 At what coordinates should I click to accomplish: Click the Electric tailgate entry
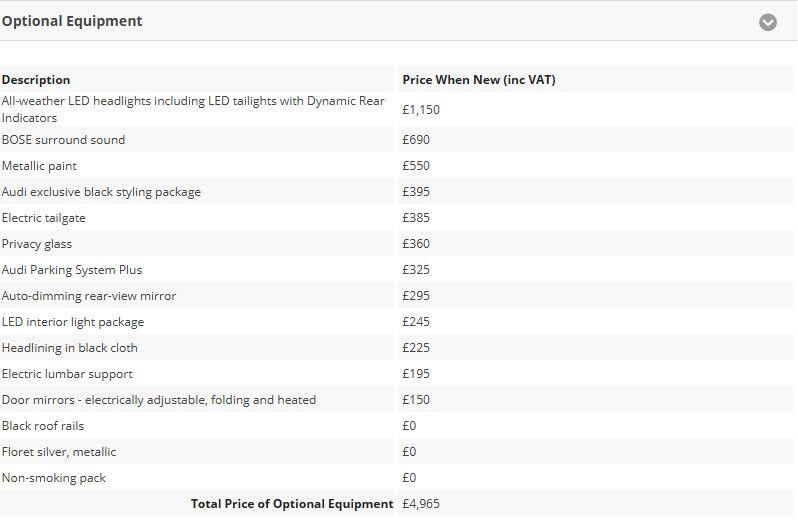tap(44, 218)
